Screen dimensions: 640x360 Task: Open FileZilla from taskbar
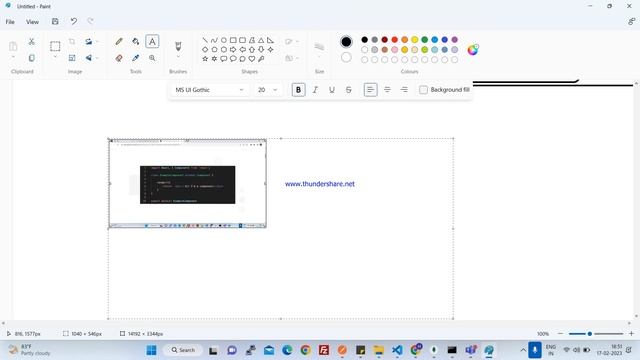pyautogui.click(x=324, y=350)
